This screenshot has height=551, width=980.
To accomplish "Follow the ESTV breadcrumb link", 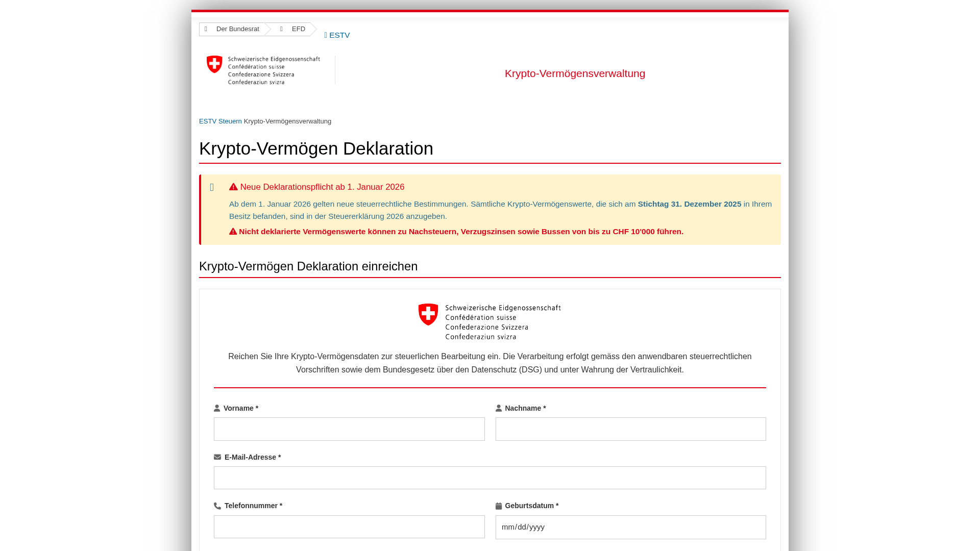I will coord(208,121).
